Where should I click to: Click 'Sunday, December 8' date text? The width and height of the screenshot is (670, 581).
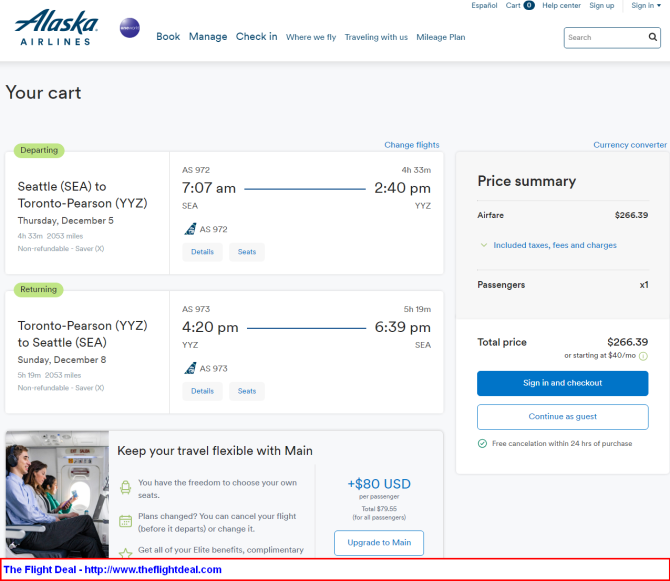(x=62, y=360)
